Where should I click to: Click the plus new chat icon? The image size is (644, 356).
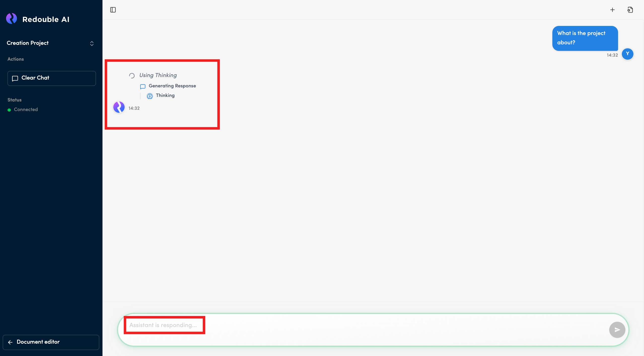pos(612,10)
